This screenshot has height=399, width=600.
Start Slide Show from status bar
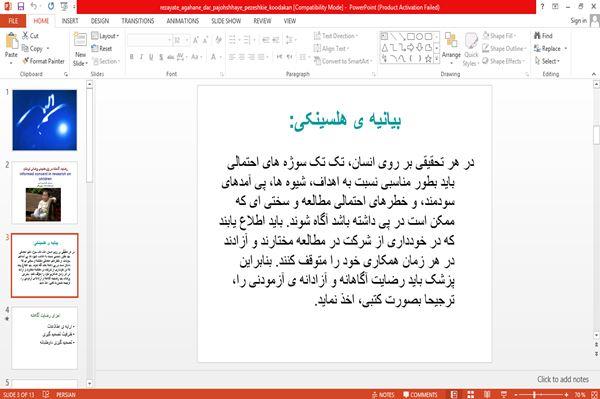coord(504,395)
